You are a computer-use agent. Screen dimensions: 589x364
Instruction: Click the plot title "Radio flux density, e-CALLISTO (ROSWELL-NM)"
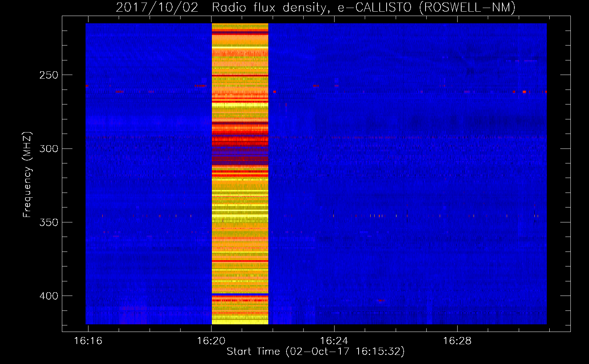[364, 7]
